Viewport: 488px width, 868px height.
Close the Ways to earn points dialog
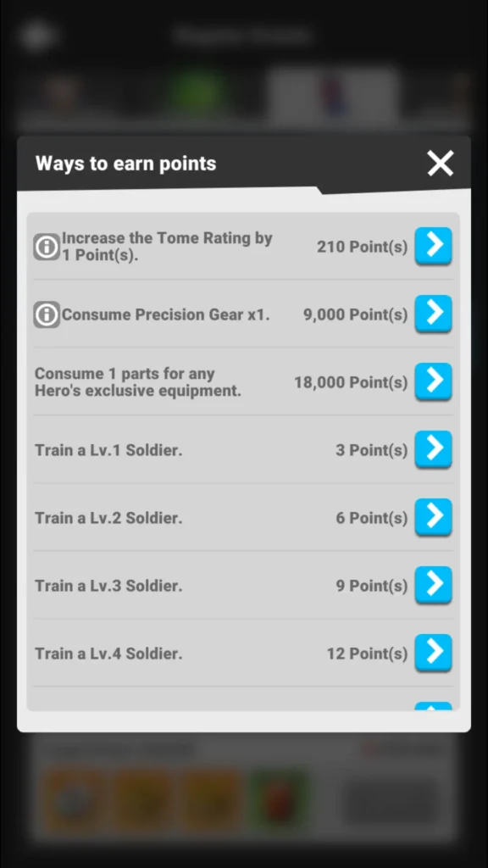[x=441, y=164]
